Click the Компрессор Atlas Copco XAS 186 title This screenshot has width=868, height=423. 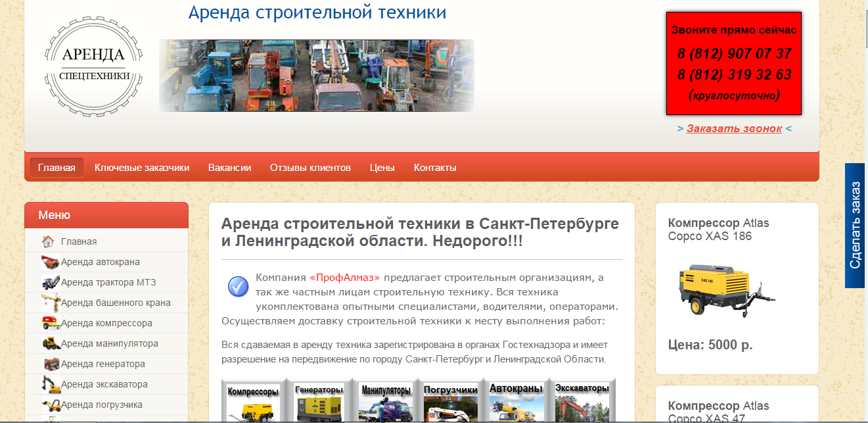(718, 230)
